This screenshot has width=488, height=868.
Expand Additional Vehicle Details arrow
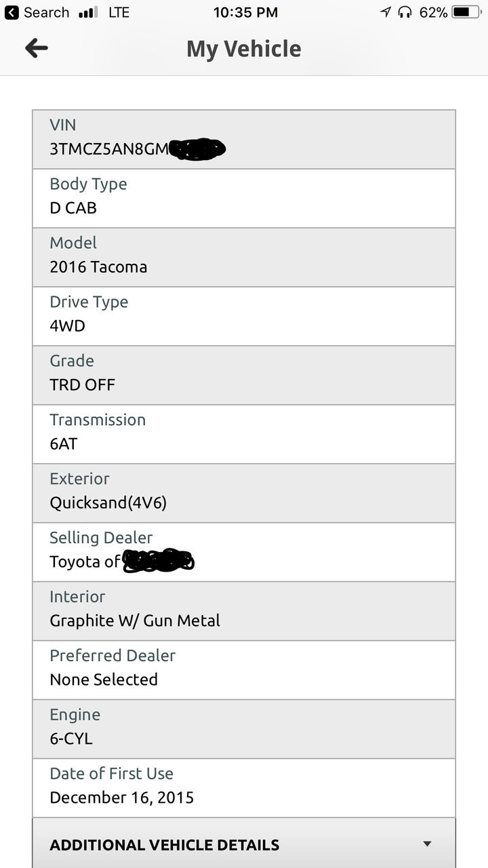point(427,844)
